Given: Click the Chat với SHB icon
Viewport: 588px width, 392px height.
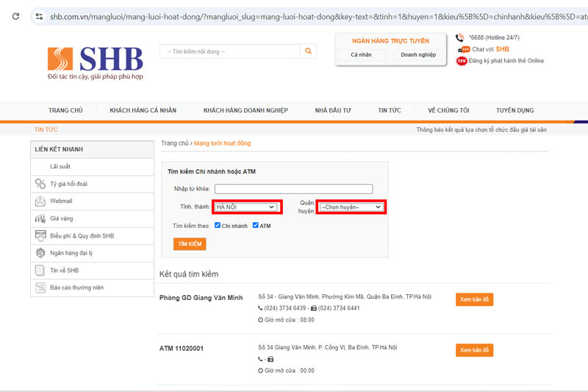Looking at the screenshot, I should pos(464,49).
